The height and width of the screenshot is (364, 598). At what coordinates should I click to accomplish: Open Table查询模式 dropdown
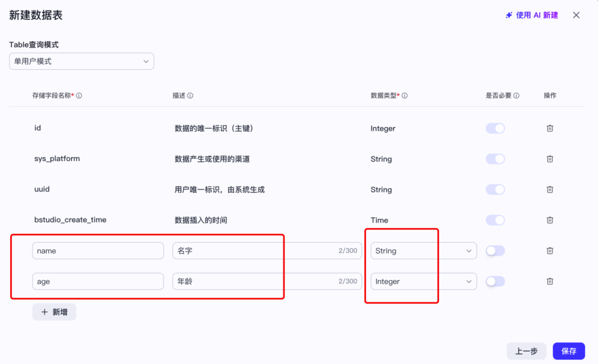coord(81,61)
